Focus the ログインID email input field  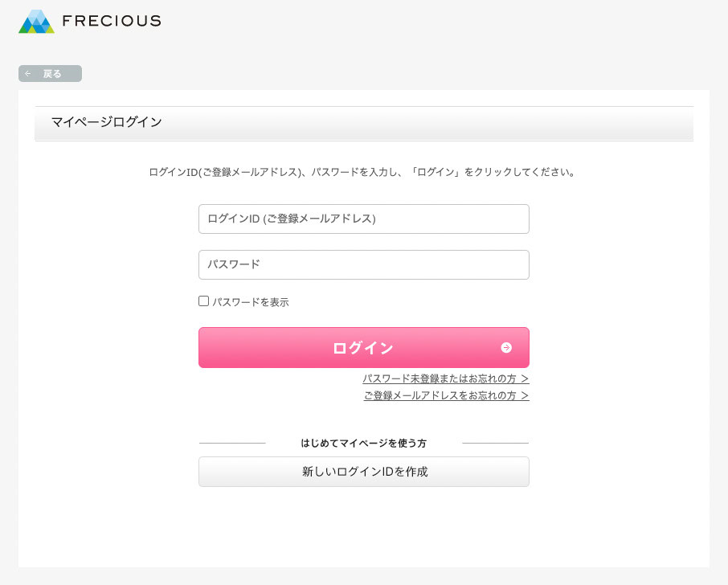point(363,219)
